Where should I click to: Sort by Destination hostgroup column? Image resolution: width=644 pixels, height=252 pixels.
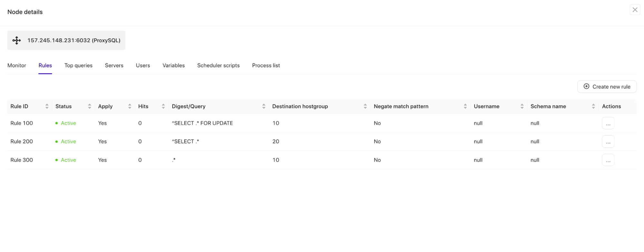[365, 106]
